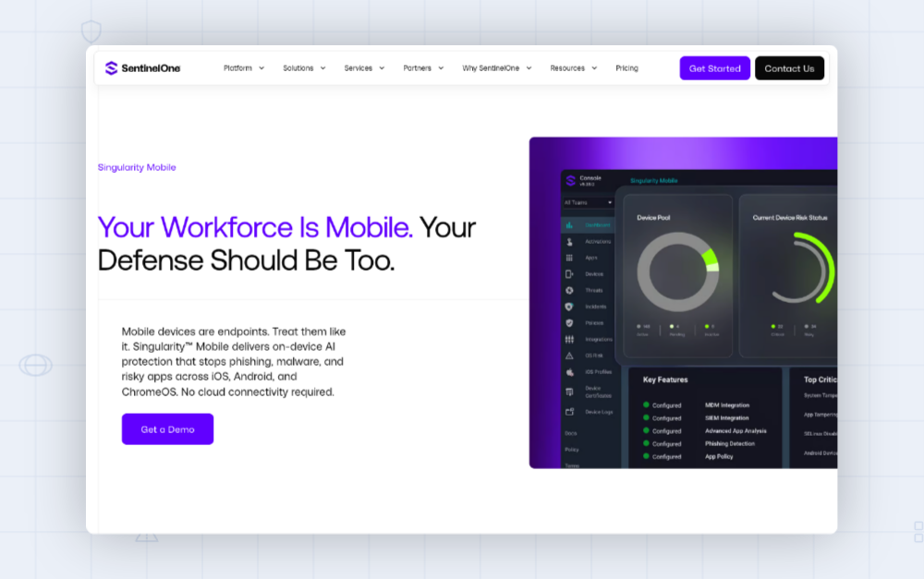This screenshot has height=579, width=924.
Task: Click the Singularity Mobile label above headline
Action: pyautogui.click(x=137, y=167)
